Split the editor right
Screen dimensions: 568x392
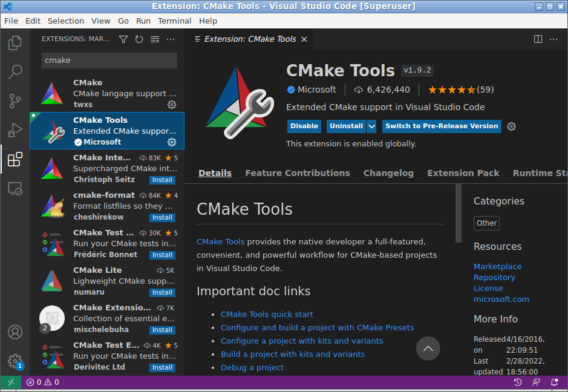[538, 39]
